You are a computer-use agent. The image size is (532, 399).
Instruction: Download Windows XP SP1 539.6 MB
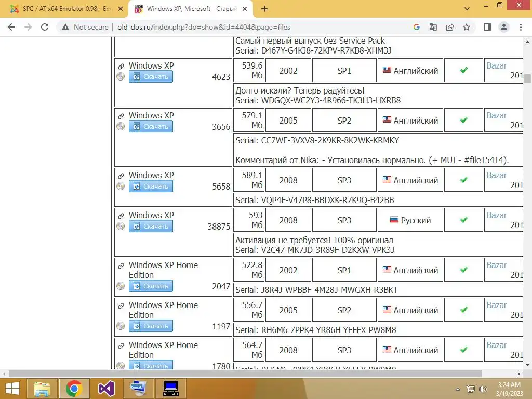(151, 77)
